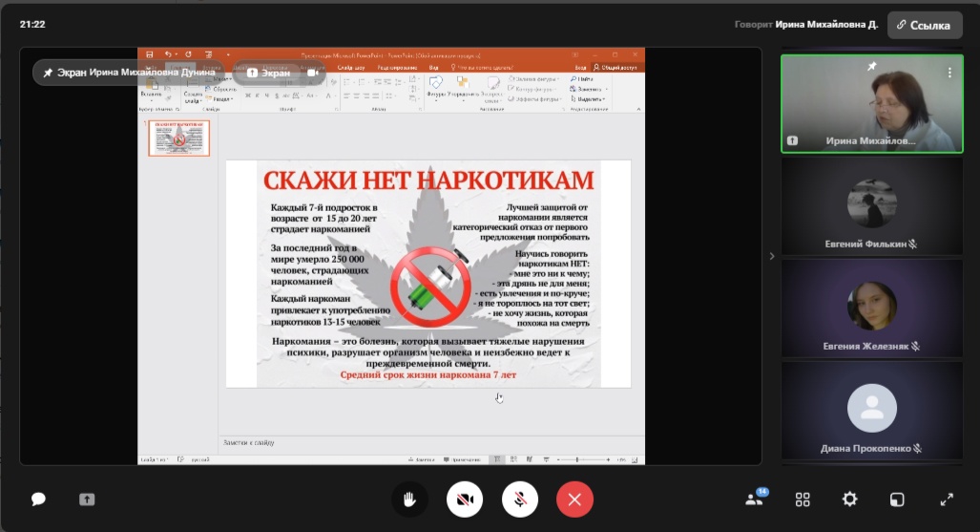The height and width of the screenshot is (532, 980).
Task: Click Сбросить reset slide button
Action: 220,89
